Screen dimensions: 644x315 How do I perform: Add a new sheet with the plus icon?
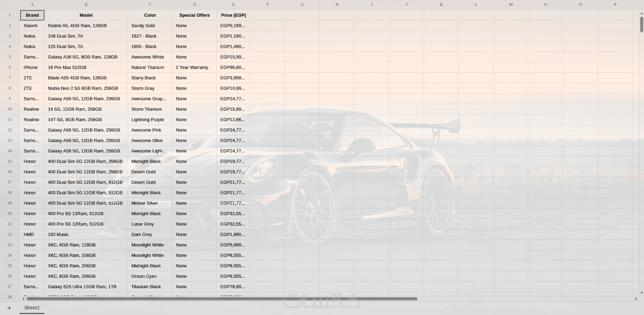9,308
